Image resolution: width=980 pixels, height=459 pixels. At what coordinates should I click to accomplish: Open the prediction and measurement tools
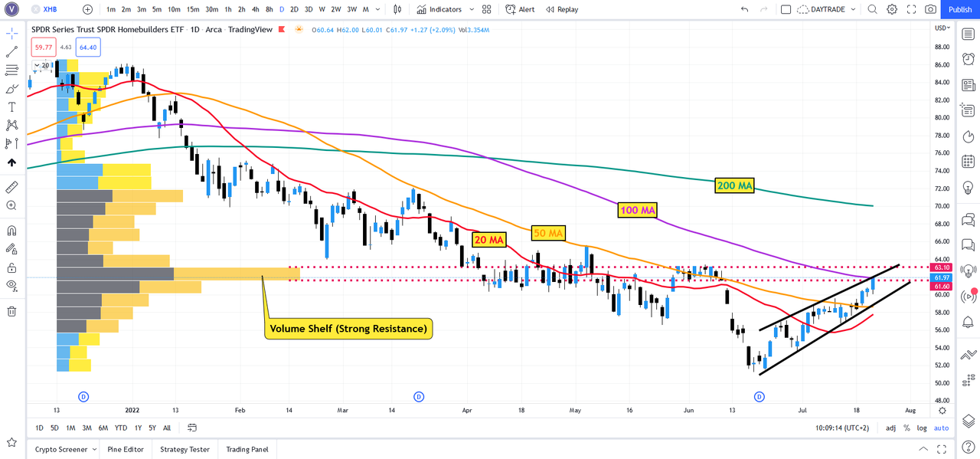(x=11, y=143)
